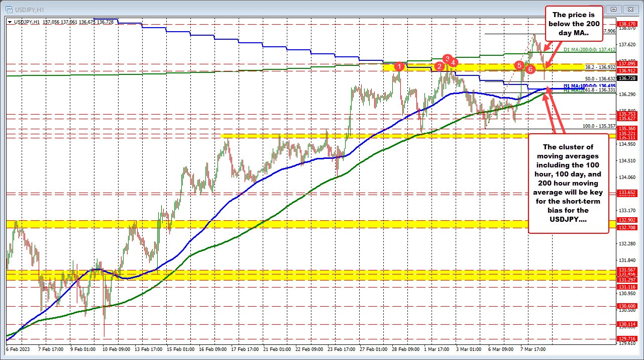Select the 135.627 red price label
The height and width of the screenshot is (360, 644).
coord(626,119)
